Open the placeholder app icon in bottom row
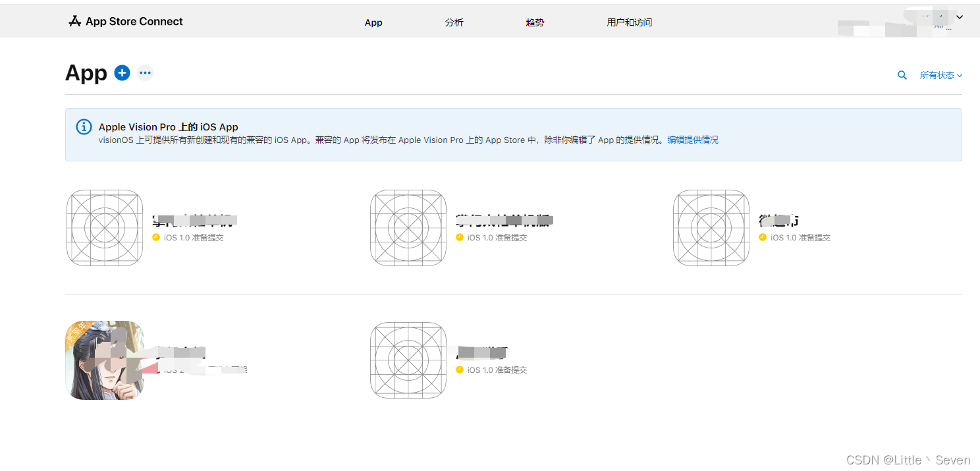 pyautogui.click(x=408, y=360)
